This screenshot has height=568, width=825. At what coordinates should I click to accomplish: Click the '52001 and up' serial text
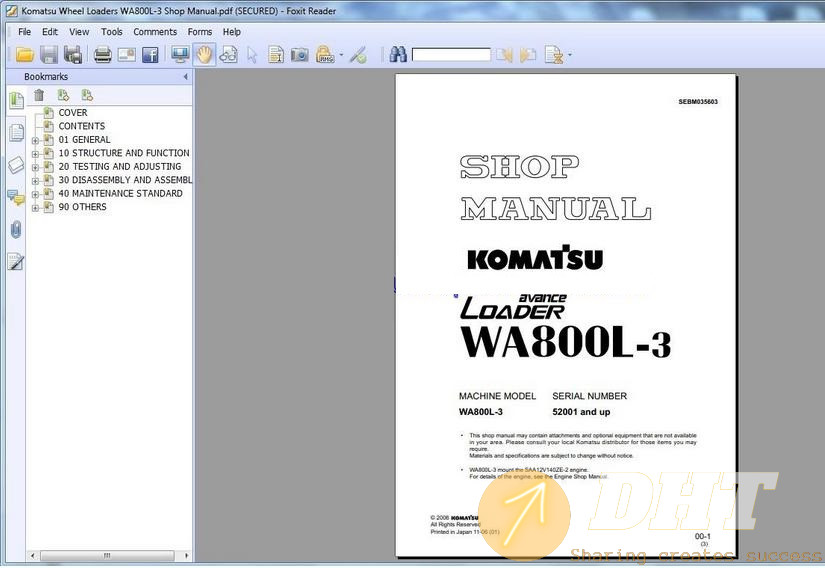(581, 412)
